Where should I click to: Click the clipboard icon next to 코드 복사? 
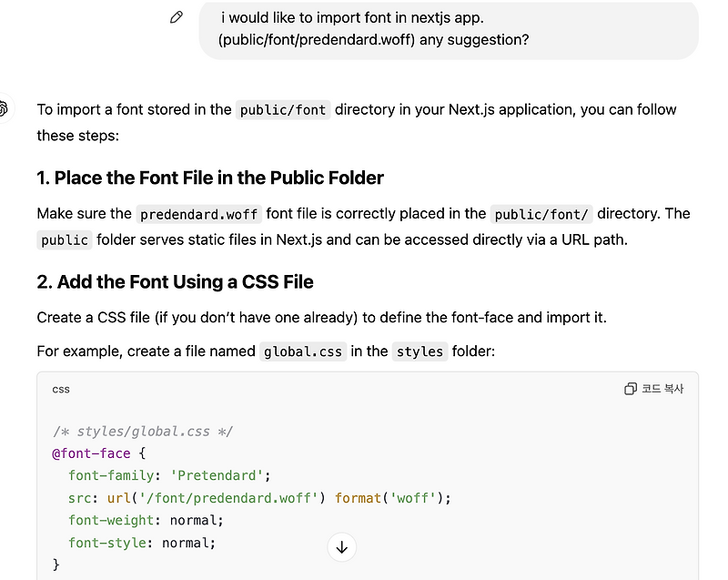pyautogui.click(x=630, y=388)
